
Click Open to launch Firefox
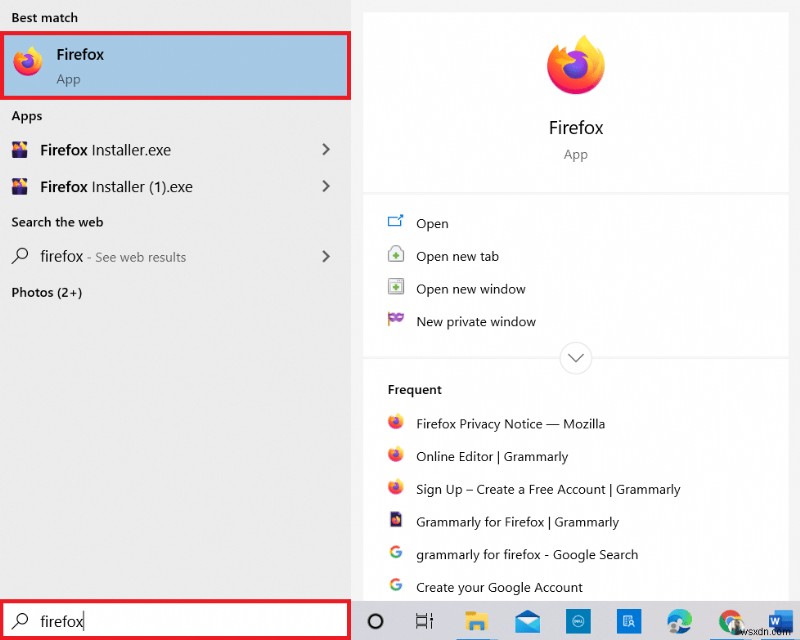coord(432,223)
